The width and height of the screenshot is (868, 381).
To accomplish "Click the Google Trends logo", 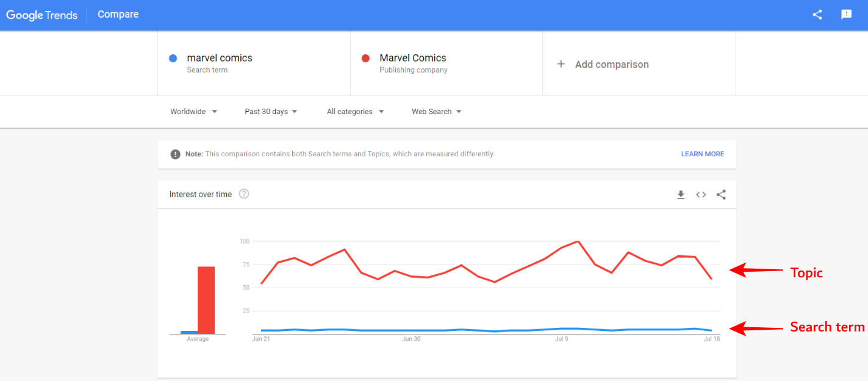I will 42,15.
